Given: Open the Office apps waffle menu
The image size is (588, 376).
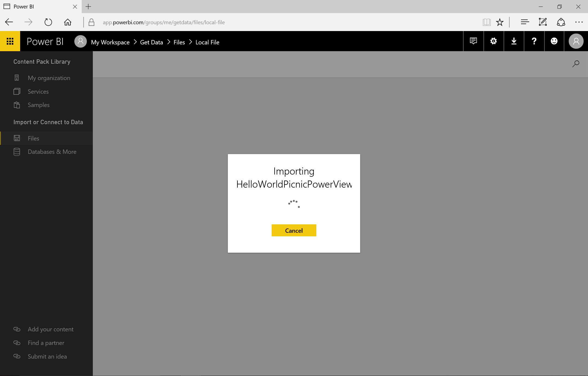Looking at the screenshot, I should pos(10,41).
